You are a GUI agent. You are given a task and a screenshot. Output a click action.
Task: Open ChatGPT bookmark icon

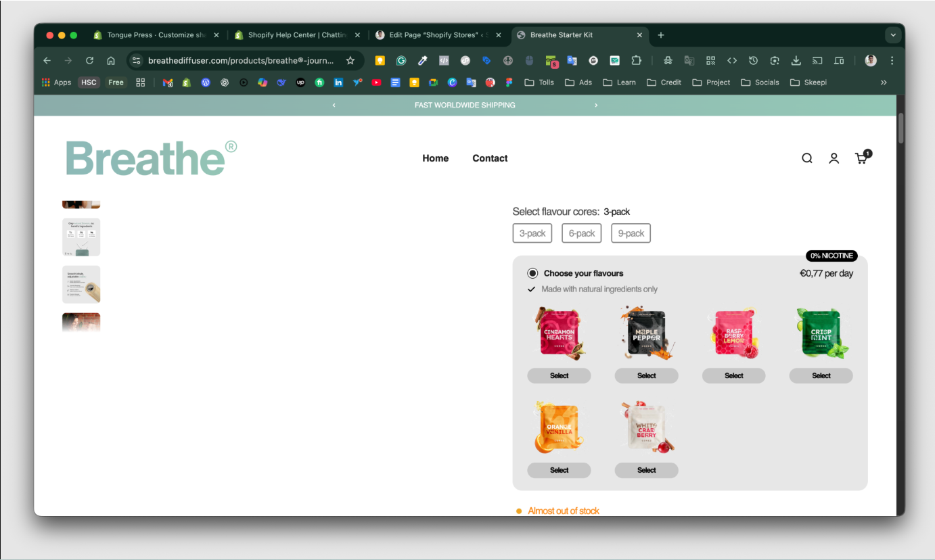click(x=225, y=83)
